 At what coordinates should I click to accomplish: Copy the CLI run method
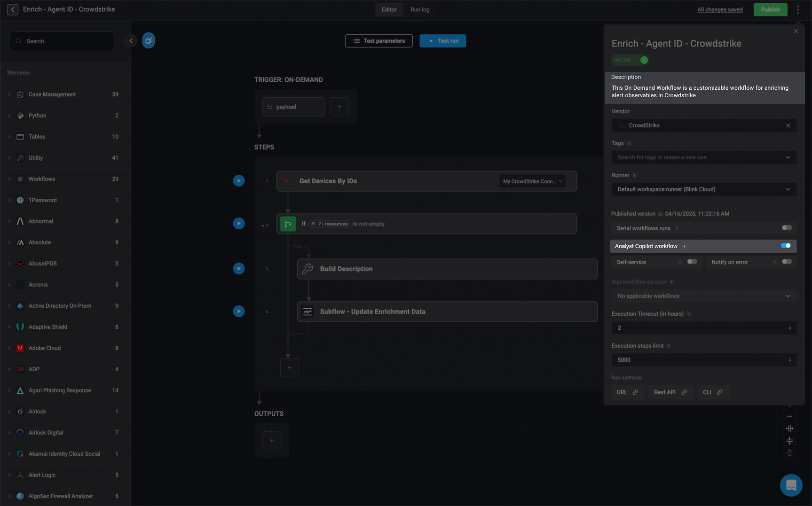coord(713,392)
